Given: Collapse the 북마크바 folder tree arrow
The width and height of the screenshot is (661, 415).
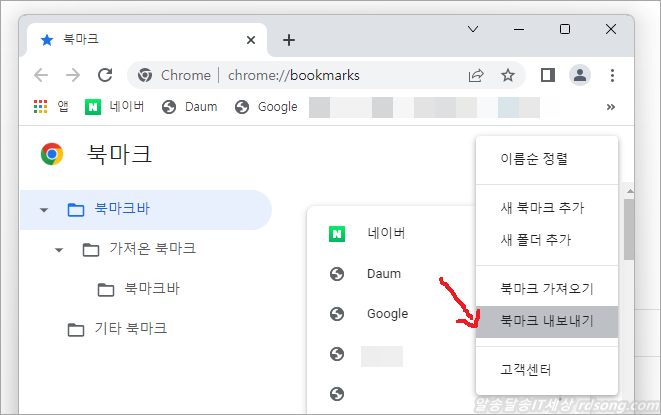Looking at the screenshot, I should coord(43,210).
